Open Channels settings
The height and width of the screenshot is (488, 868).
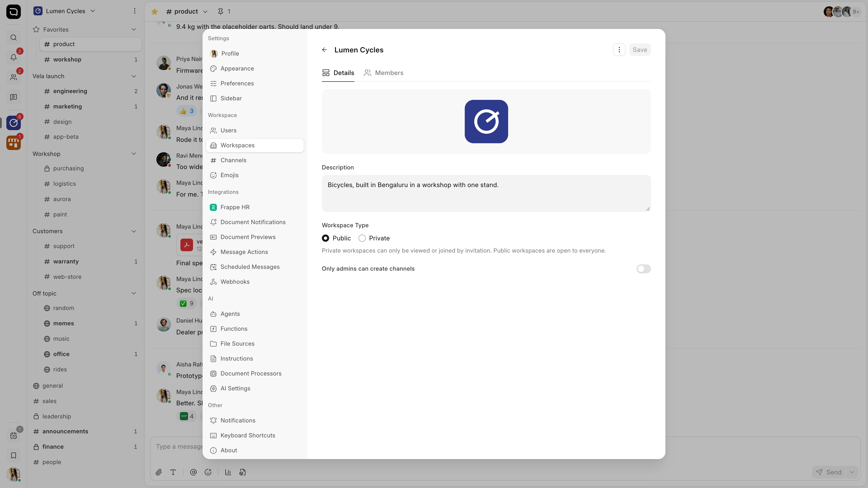click(255, 160)
